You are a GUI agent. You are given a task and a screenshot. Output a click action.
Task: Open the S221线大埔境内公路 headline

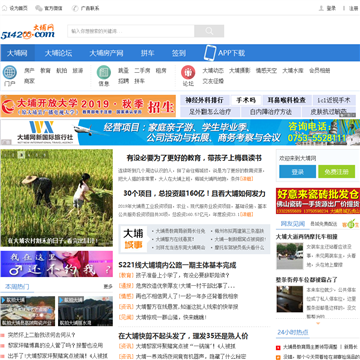pyautogui.click(x=177, y=265)
